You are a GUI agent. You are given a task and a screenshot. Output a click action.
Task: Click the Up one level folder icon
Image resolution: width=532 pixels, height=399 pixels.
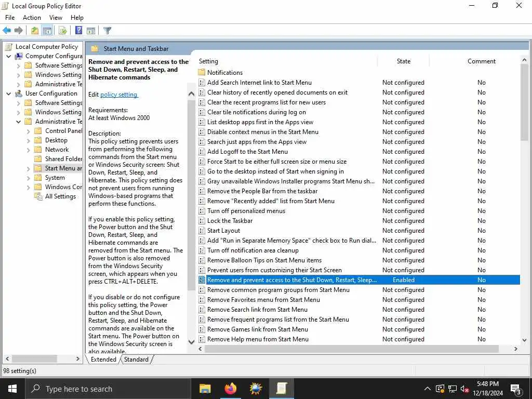(35, 31)
